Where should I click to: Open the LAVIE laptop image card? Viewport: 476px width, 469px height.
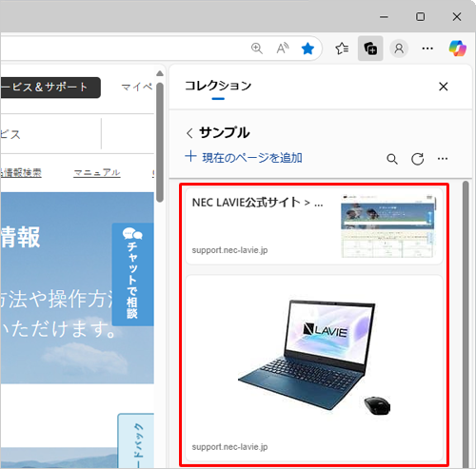tap(314, 368)
